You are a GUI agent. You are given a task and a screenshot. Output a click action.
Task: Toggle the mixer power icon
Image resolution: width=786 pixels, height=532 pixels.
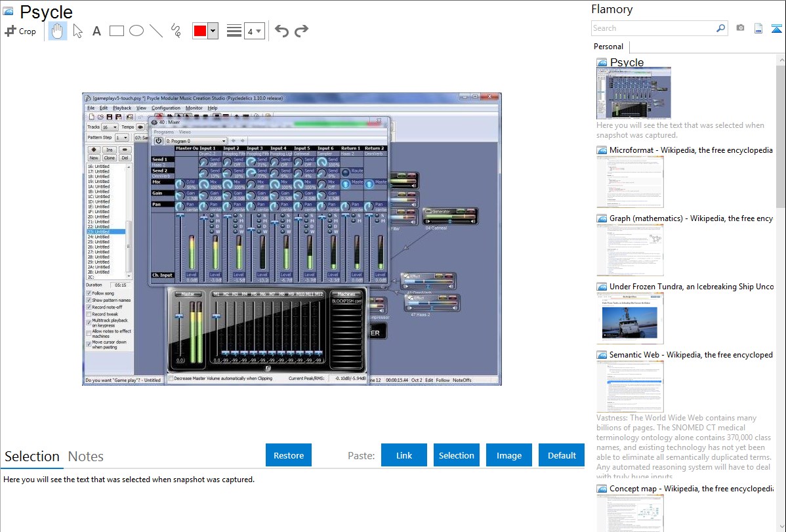158,141
